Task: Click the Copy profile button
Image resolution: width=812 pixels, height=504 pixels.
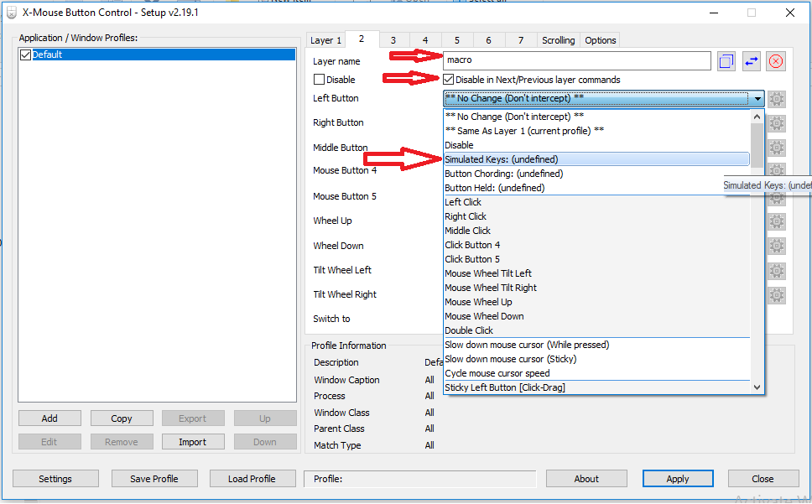Action: pos(121,418)
